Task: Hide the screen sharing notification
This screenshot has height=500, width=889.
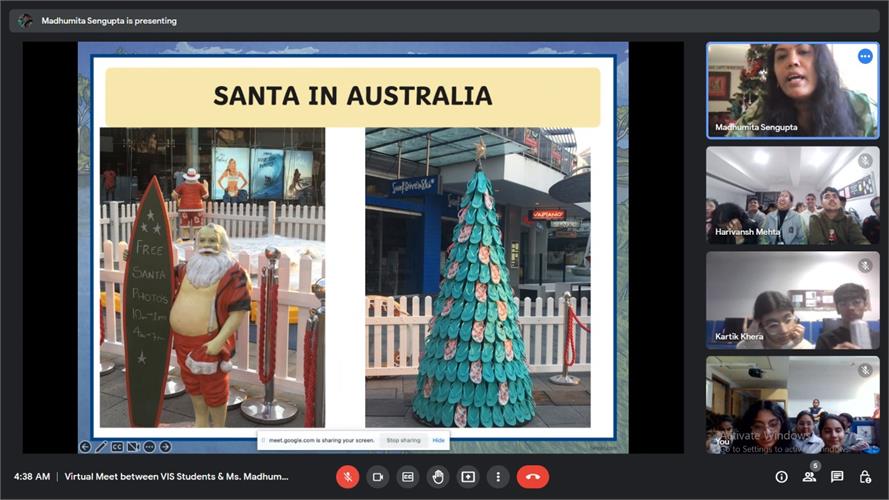Action: click(438, 440)
